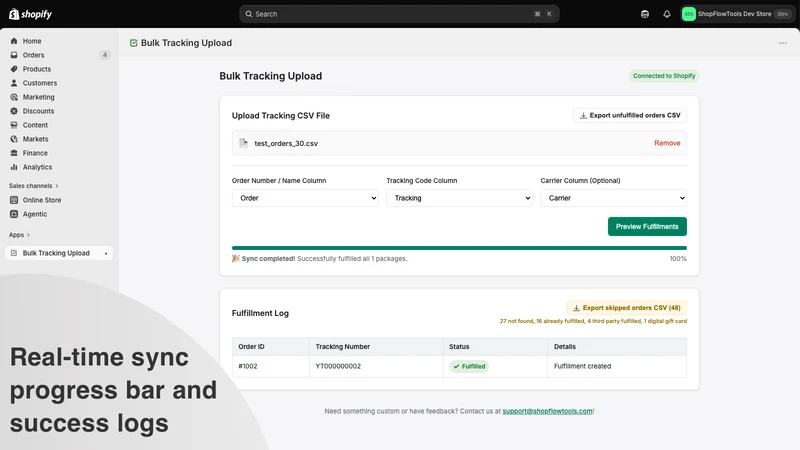Click the Finance bank icon
Image resolution: width=800 pixels, height=450 pixels.
coord(14,153)
